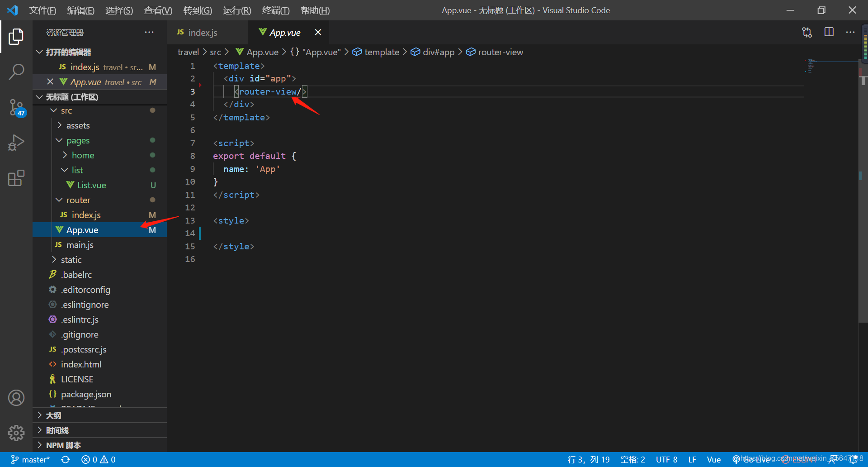
Task: Expand the NPM 脚本 section
Action: pyautogui.click(x=99, y=445)
